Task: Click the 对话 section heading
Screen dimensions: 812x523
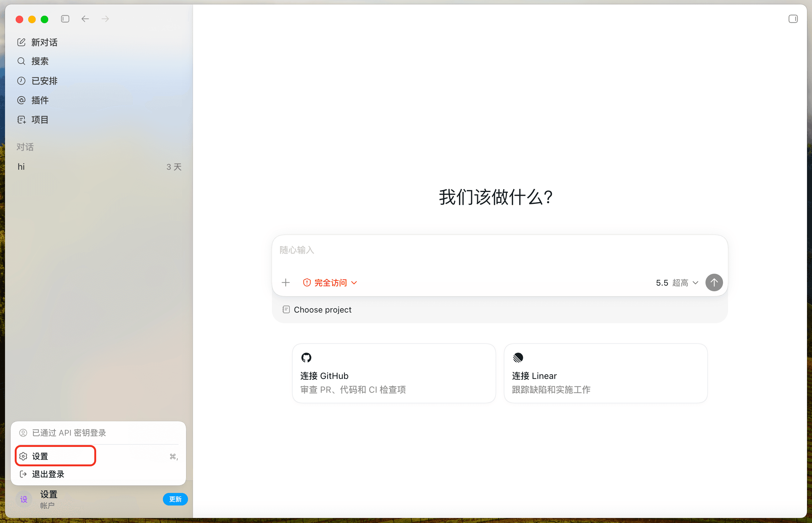Action: [25, 147]
